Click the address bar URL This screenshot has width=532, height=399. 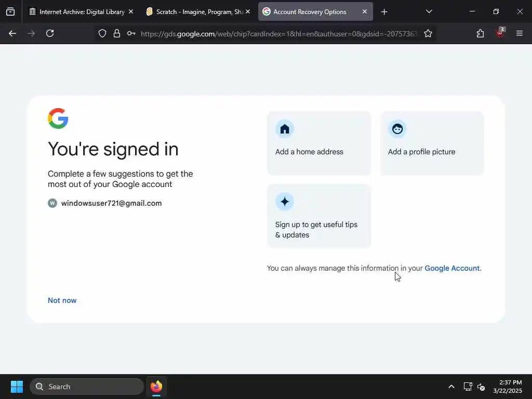[x=279, y=34]
